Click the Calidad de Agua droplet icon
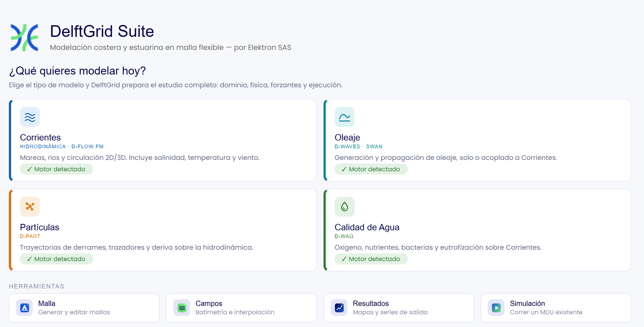 345,207
